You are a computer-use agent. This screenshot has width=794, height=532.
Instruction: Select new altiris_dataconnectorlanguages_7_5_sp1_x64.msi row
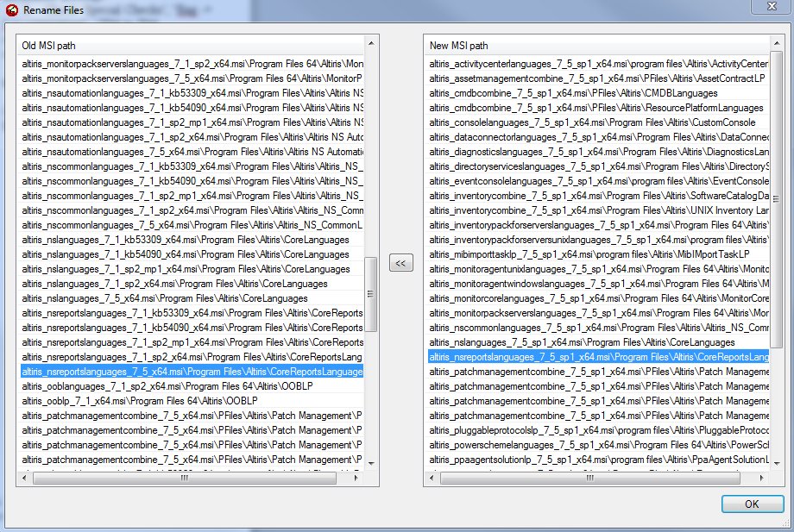(599, 137)
